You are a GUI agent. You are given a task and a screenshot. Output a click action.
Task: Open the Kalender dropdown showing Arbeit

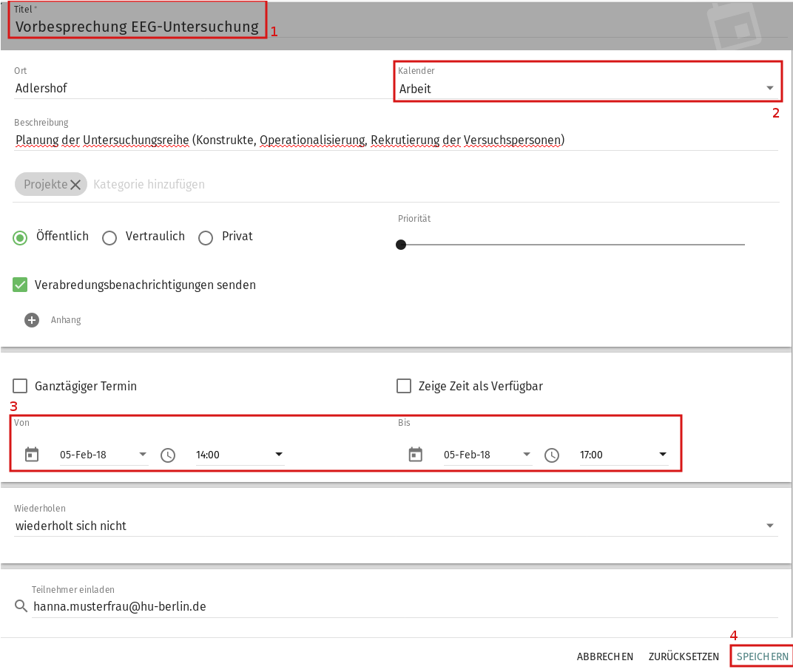point(587,89)
